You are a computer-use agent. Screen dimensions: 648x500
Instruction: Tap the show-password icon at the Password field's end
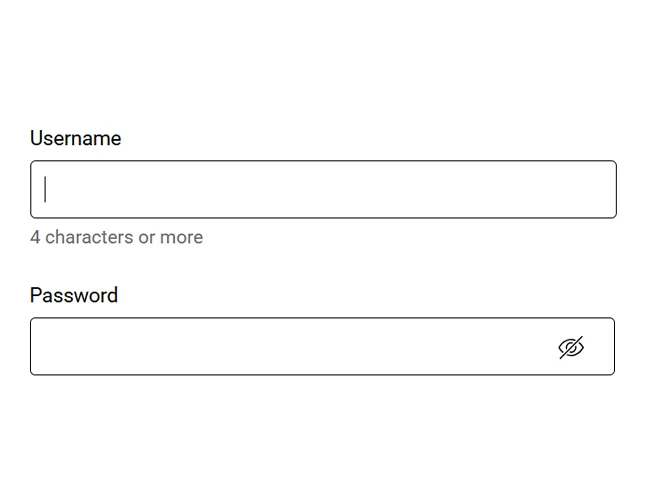(571, 347)
